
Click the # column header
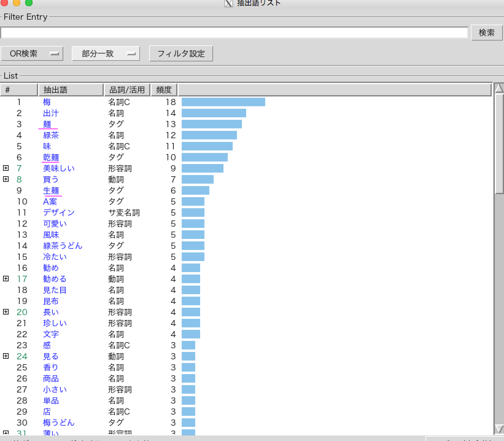pos(19,90)
